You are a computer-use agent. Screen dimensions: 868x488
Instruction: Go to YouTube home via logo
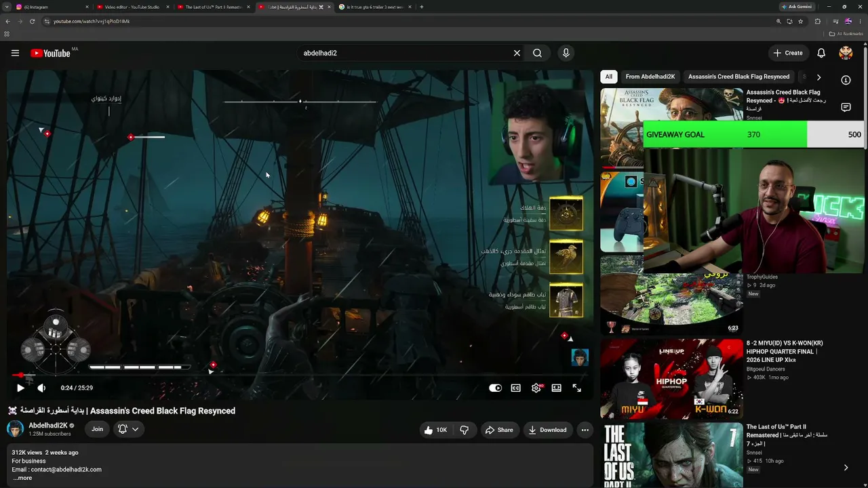[x=51, y=53]
